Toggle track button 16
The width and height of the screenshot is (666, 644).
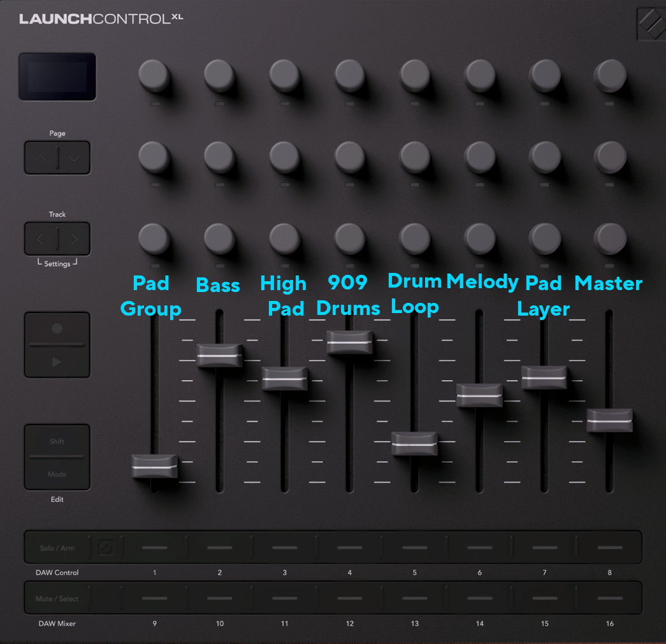click(609, 598)
